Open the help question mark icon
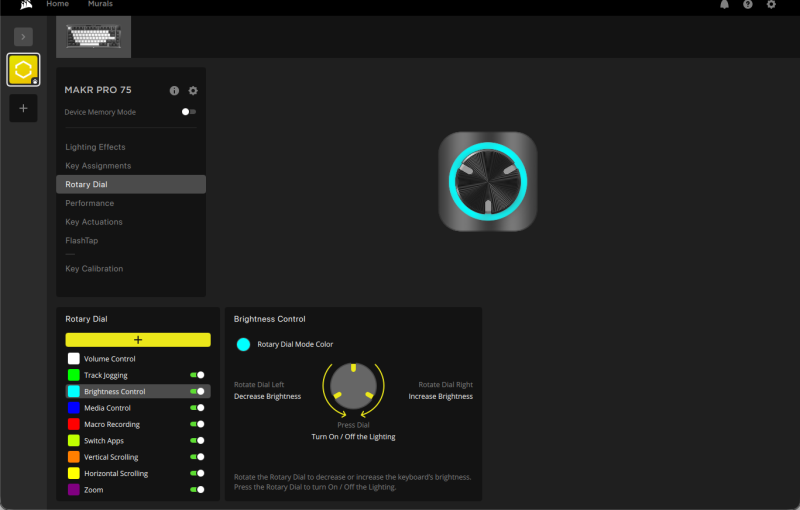The width and height of the screenshot is (800, 510). tap(747, 5)
